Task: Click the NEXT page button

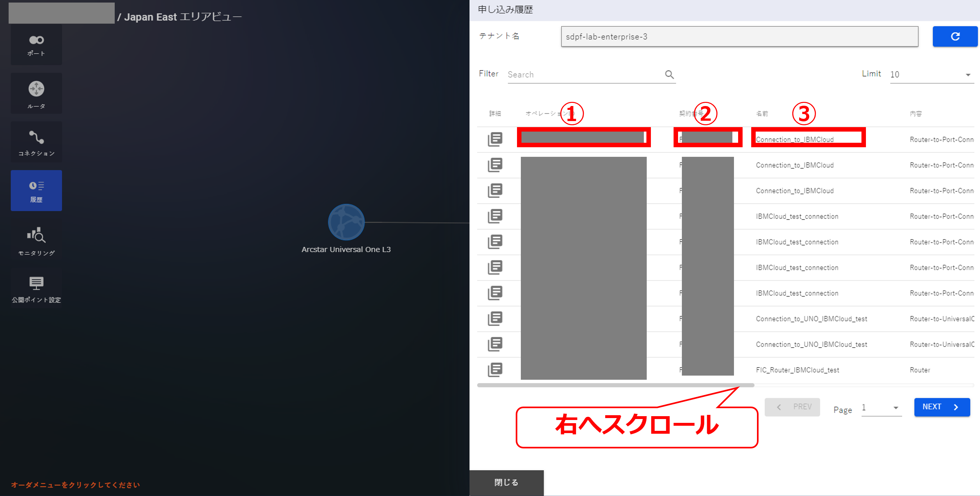Action: [x=942, y=407]
